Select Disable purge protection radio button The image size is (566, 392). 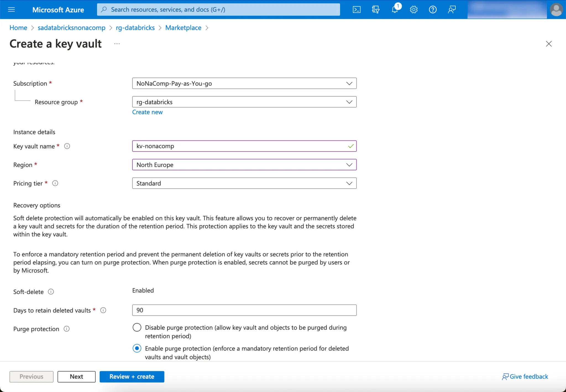pos(137,327)
